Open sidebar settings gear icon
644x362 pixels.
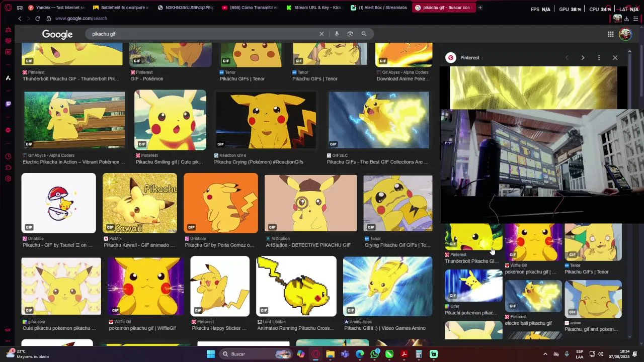[x=8, y=178]
